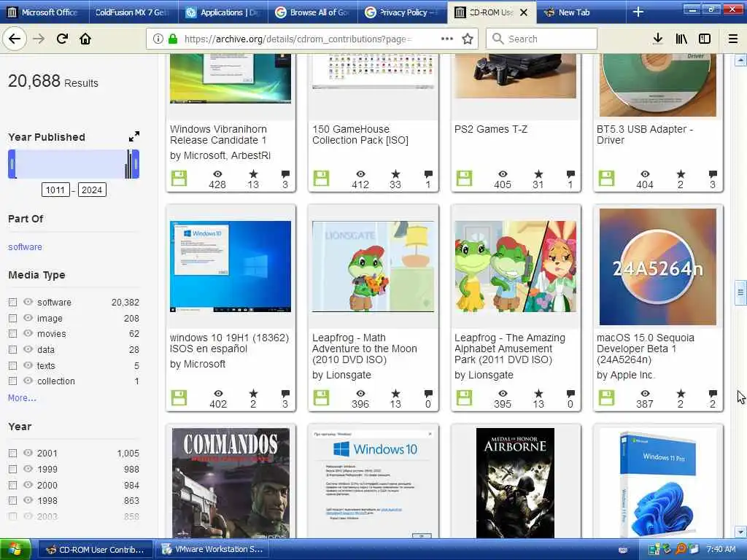Click the end year field showing 2024

pyautogui.click(x=92, y=190)
